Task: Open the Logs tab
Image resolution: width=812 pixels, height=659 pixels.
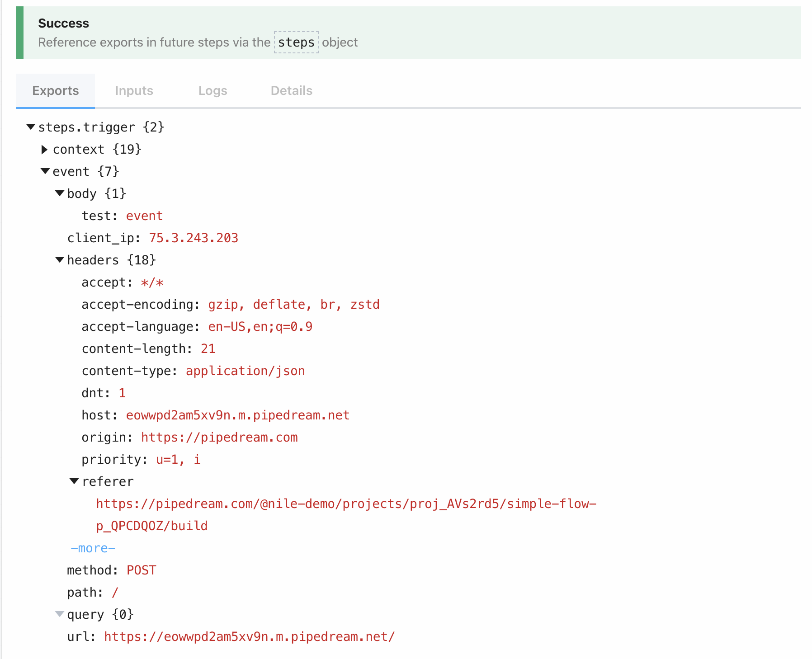Action: pyautogui.click(x=212, y=91)
